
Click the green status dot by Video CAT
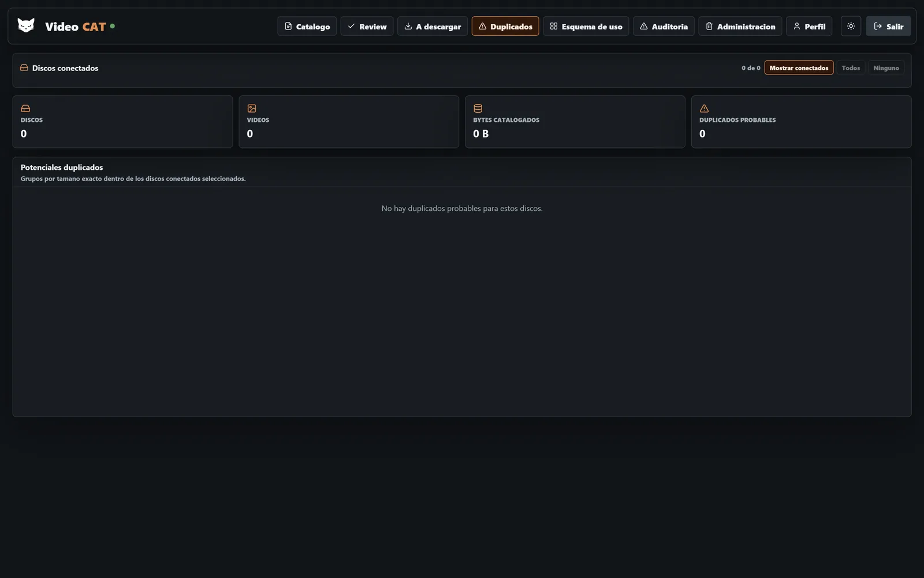point(112,26)
